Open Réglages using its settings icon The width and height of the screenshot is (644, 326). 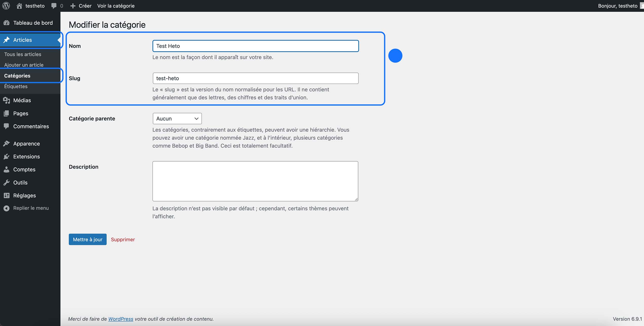(6, 195)
